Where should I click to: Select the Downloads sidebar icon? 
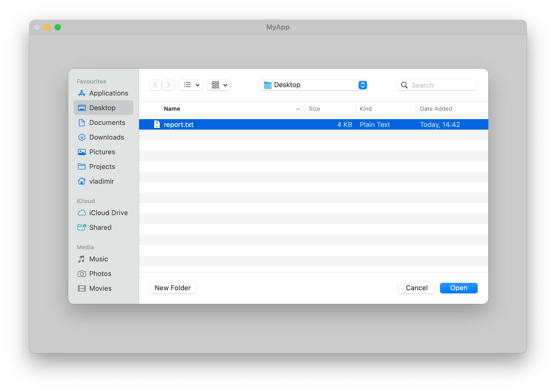point(82,137)
